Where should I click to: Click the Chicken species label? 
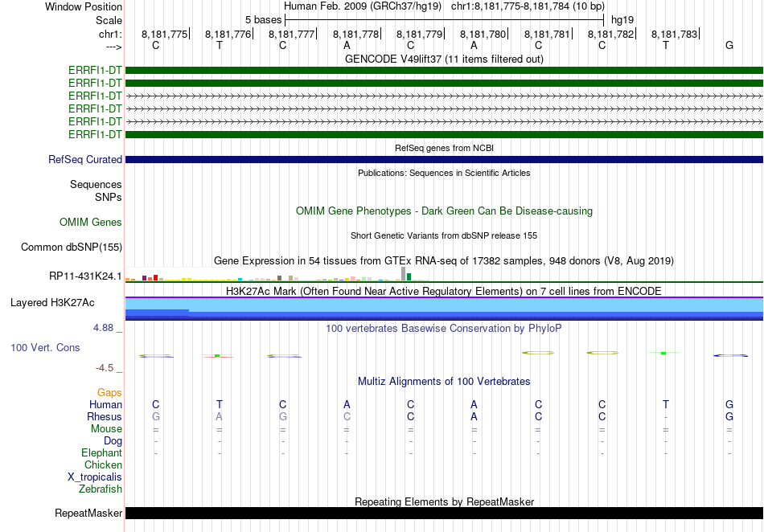[x=103, y=464]
